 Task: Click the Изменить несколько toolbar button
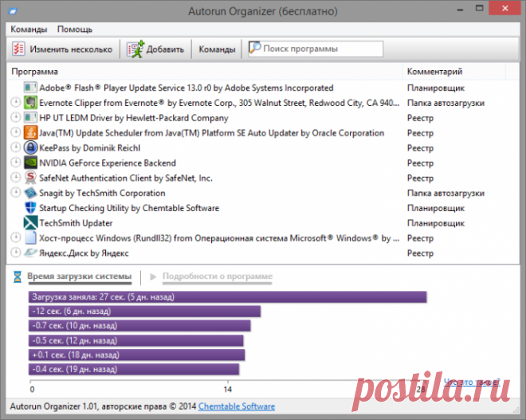[x=62, y=49]
